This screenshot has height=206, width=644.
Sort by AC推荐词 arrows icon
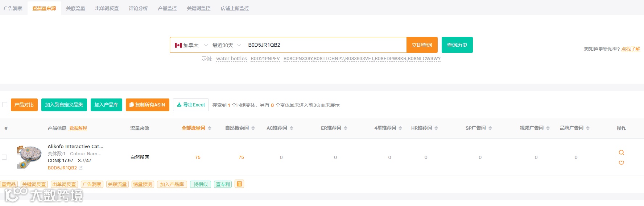292,128
